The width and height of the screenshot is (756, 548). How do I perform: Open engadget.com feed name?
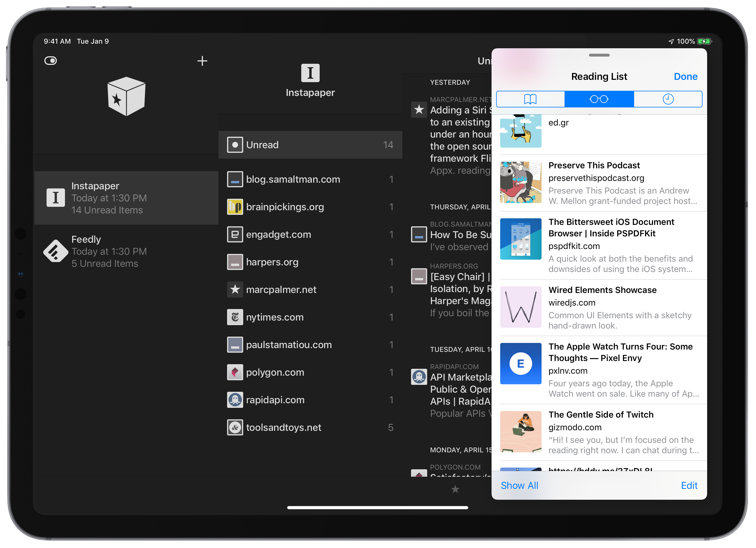279,235
